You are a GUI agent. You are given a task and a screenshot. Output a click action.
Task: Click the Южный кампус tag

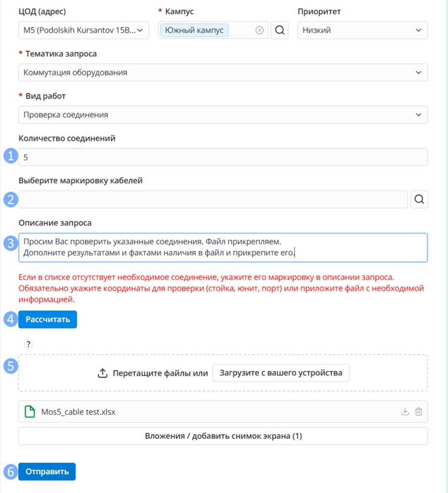[x=195, y=30]
